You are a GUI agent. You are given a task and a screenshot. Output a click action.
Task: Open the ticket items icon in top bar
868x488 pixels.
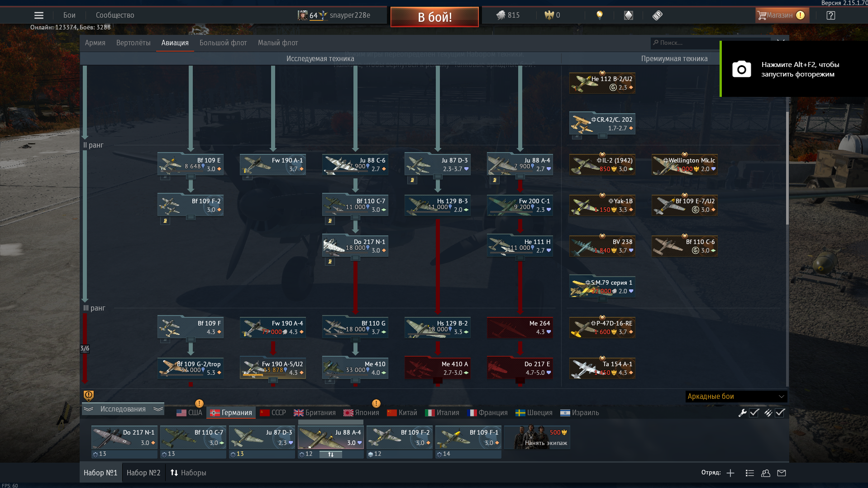pos(658,15)
